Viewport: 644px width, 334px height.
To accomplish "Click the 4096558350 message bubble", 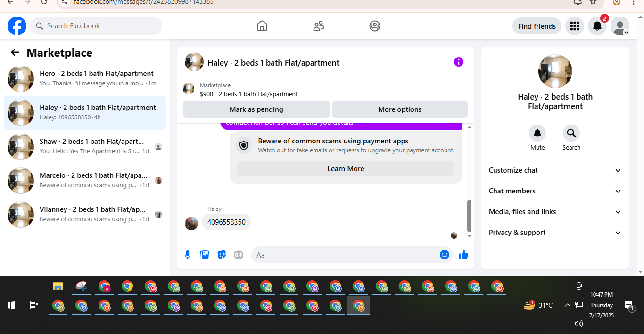I will click(226, 222).
